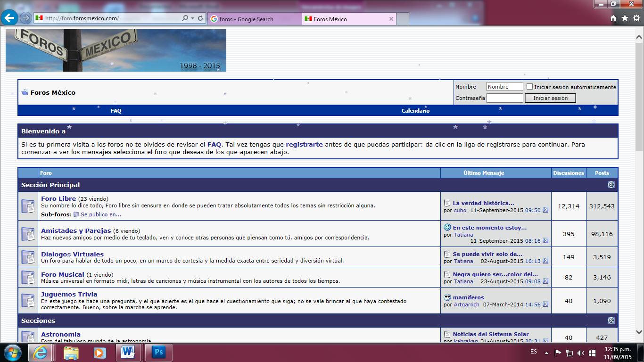644x362 pixels.
Task: Follow the registrarte link in welcome message
Action: click(304, 144)
